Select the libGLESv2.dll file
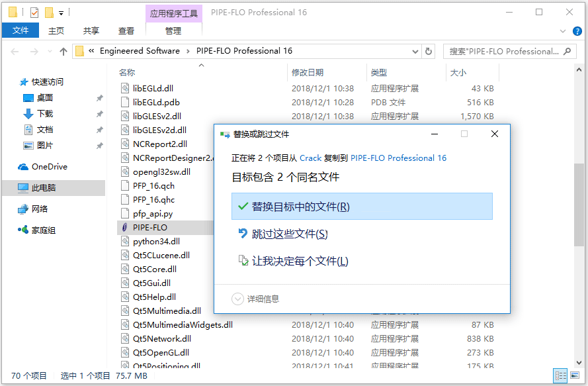 (157, 116)
